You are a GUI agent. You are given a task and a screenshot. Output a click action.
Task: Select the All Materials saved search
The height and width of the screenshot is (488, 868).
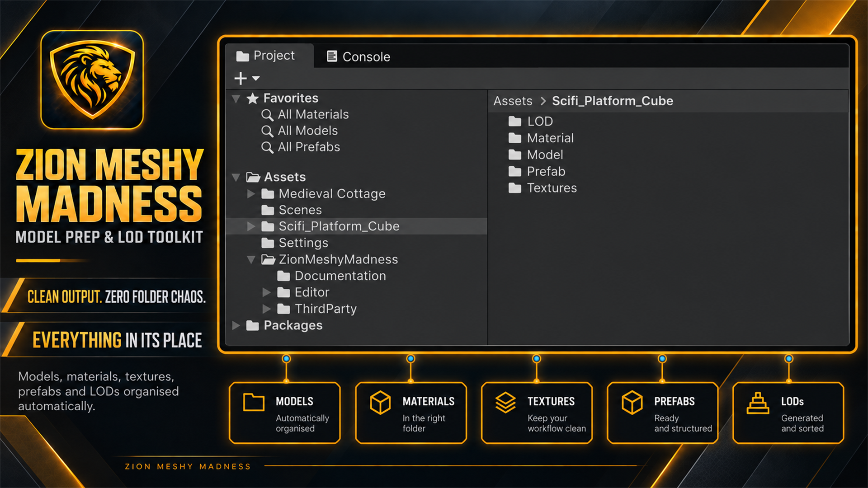tap(313, 115)
